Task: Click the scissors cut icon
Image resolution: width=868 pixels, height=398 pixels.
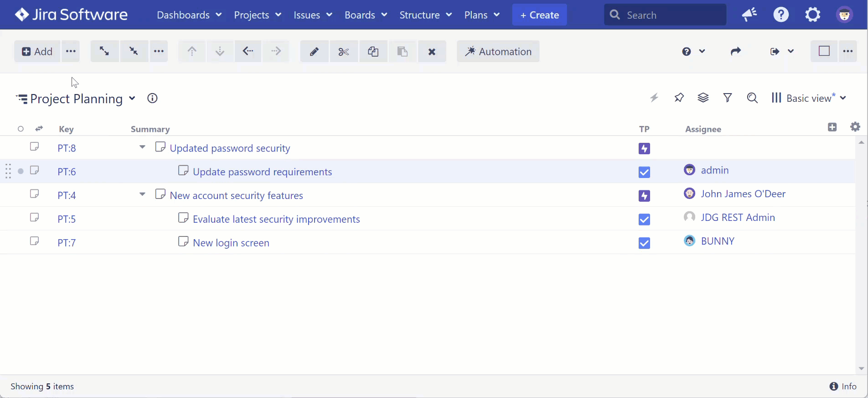Action: (344, 52)
